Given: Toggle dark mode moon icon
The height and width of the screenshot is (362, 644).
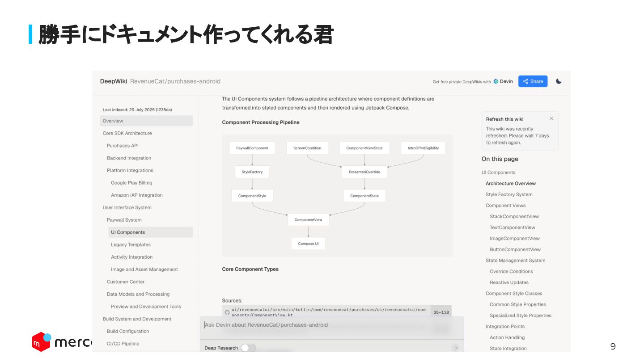Looking at the screenshot, I should coord(559,81).
